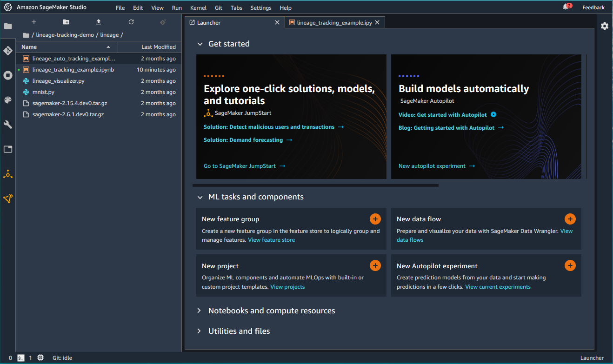Expand the Utilities and files section
The image size is (613, 364).
pyautogui.click(x=200, y=331)
